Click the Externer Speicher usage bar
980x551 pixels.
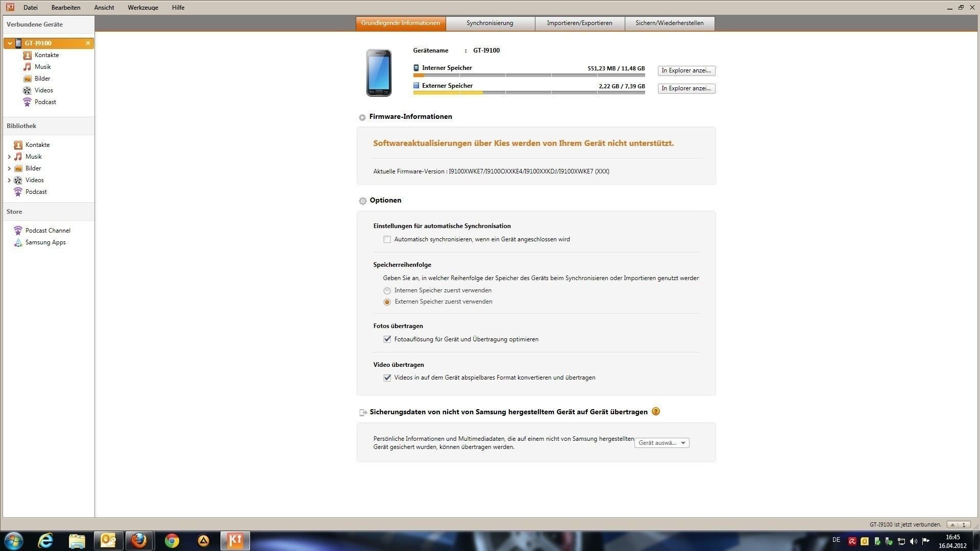[x=529, y=93]
